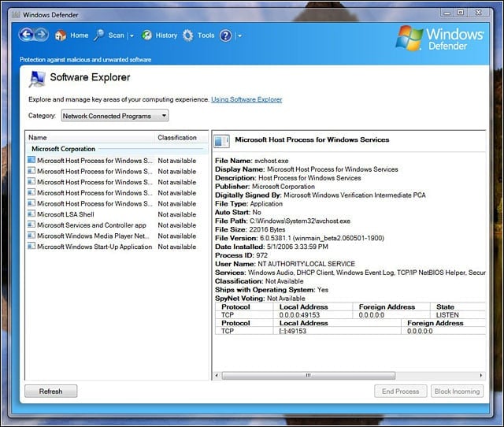Open Help with the question mark icon

226,35
